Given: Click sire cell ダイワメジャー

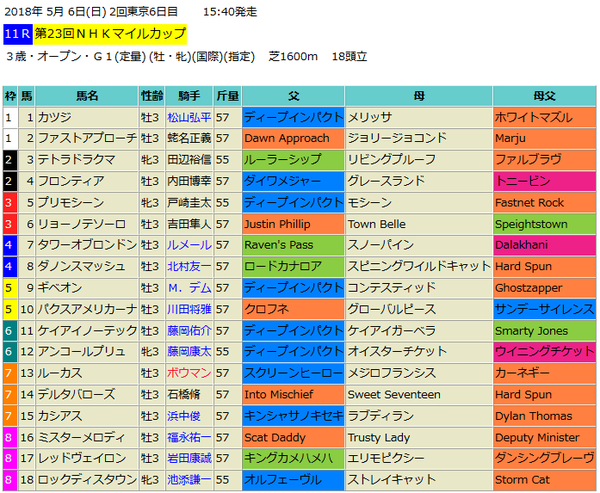Looking at the screenshot, I should [293, 181].
